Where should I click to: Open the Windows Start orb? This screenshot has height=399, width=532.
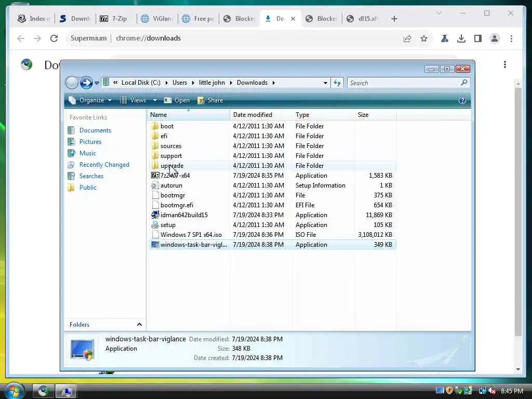pos(14,391)
